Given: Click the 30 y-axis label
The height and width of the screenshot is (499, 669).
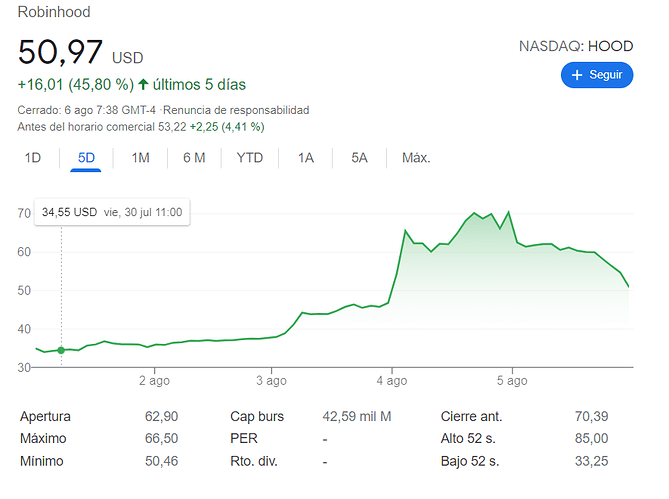Looking at the screenshot, I should pyautogui.click(x=24, y=368).
